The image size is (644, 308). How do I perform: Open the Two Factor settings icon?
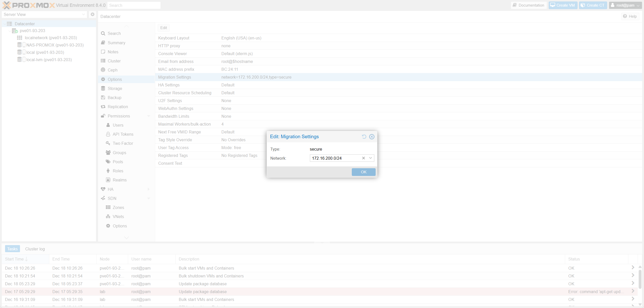108,143
